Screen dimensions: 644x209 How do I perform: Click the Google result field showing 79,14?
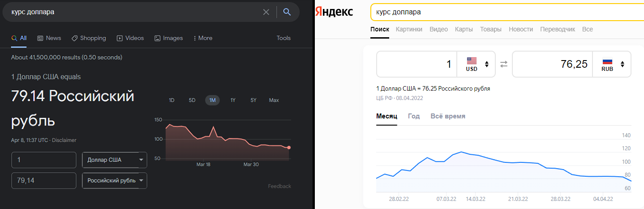click(x=44, y=181)
